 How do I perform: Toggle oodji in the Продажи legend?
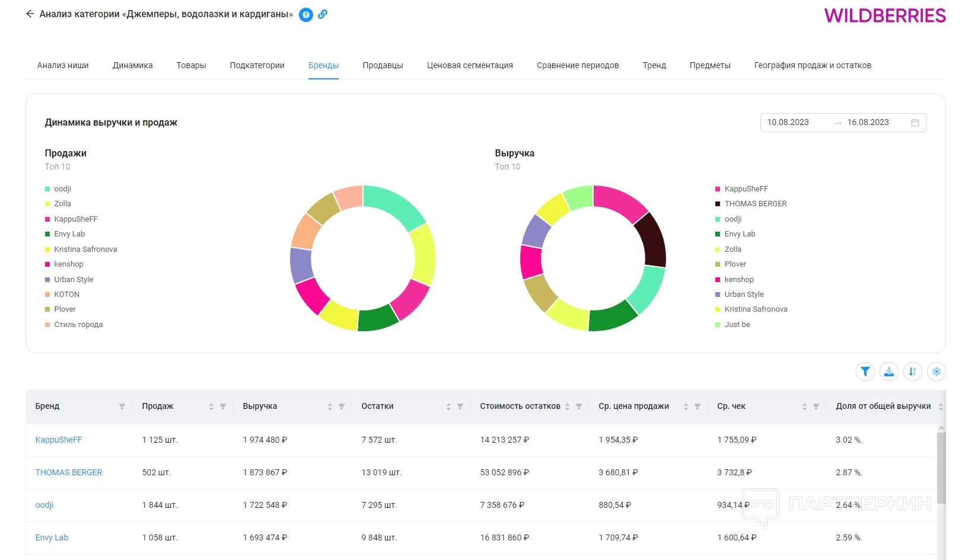pyautogui.click(x=62, y=189)
